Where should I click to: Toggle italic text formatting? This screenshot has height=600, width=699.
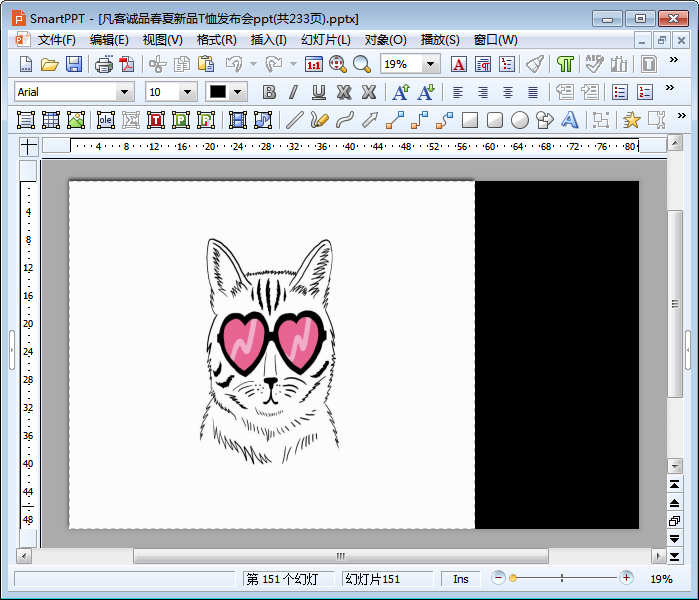(294, 92)
